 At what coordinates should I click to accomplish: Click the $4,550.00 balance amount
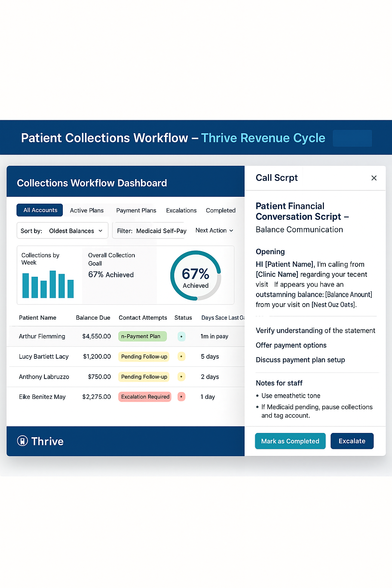[96, 336]
